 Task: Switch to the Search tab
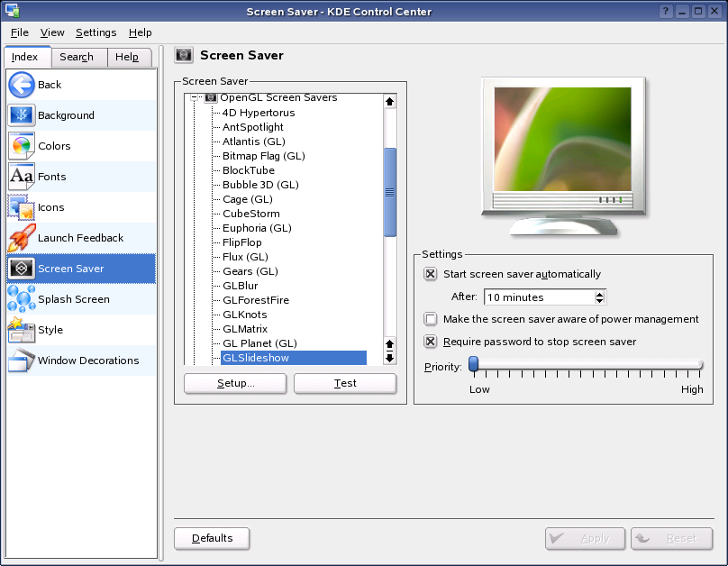[x=79, y=57]
